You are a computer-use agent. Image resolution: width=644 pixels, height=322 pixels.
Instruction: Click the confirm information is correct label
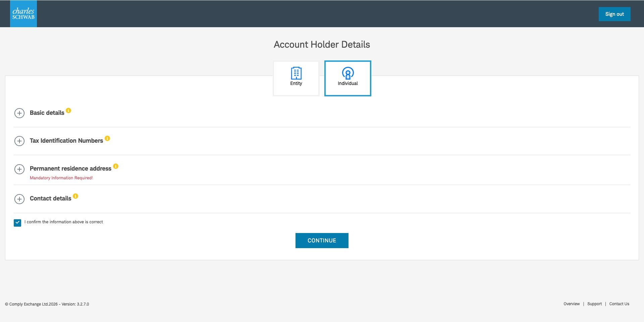pos(64,222)
